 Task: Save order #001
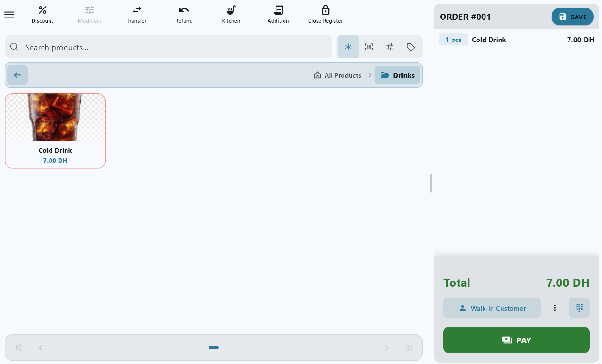572,17
